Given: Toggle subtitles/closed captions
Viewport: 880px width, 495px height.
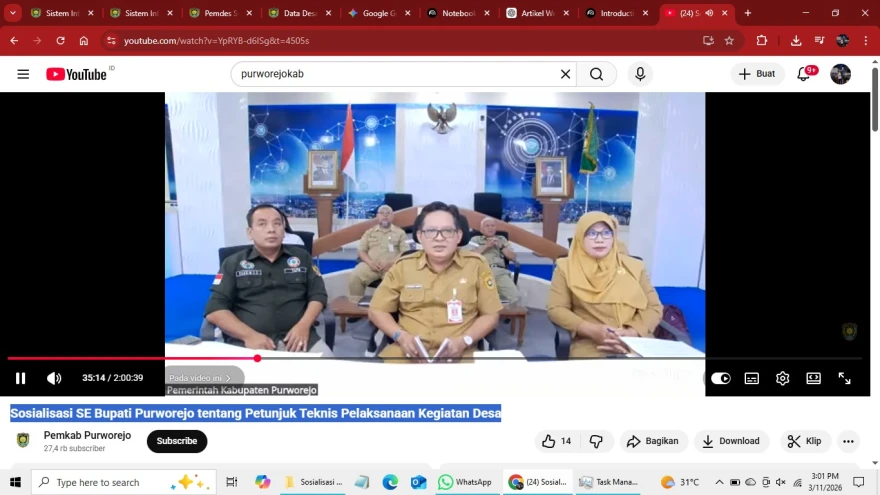Looking at the screenshot, I should 751,378.
